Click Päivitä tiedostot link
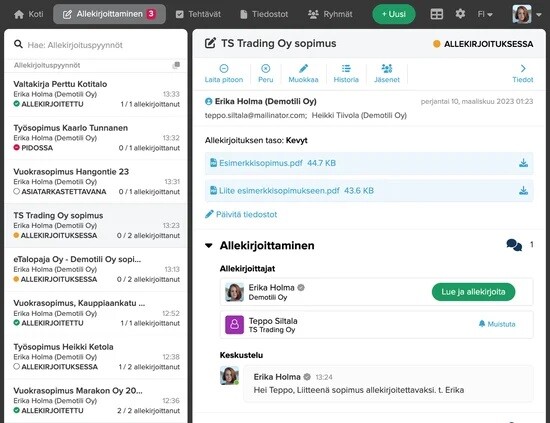Screen dimensions: 550x423 coord(241,214)
